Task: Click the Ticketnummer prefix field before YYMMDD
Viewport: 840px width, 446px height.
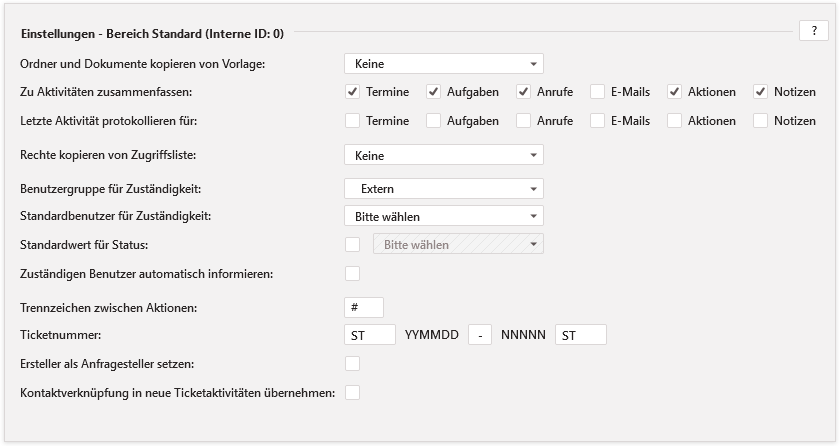Action: [x=369, y=335]
